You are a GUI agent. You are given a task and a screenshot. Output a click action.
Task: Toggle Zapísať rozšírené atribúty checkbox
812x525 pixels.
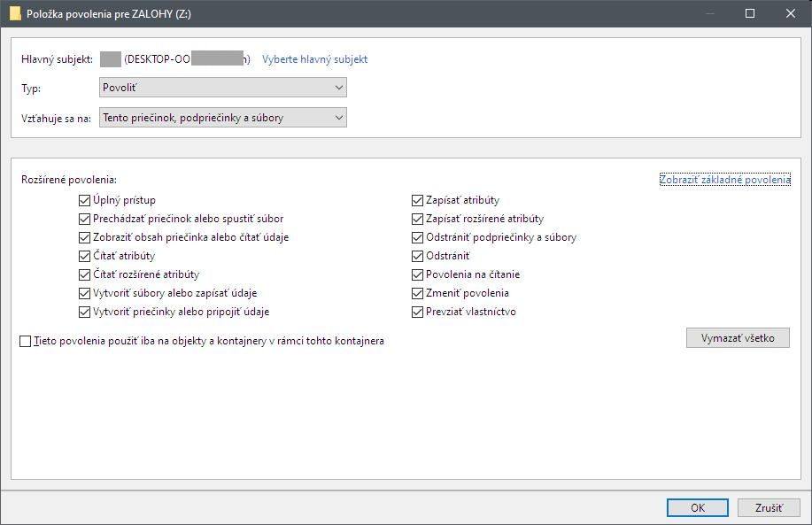[417, 219]
